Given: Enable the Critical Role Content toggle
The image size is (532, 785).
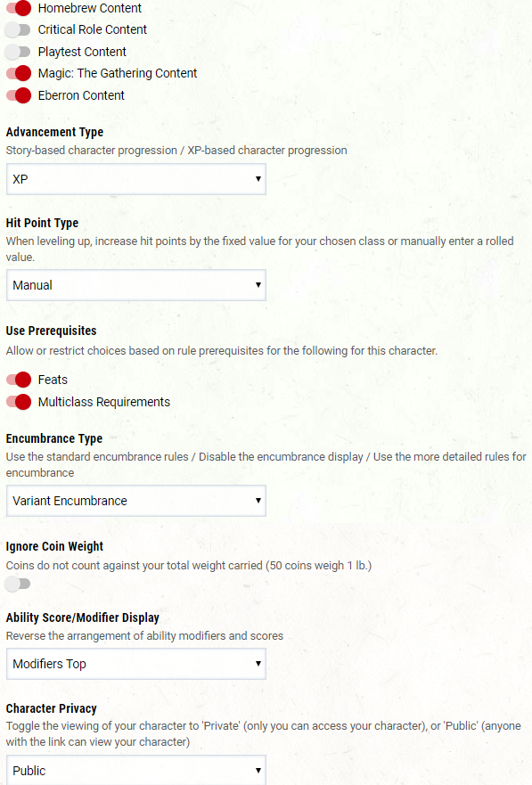Looking at the screenshot, I should pos(18,30).
